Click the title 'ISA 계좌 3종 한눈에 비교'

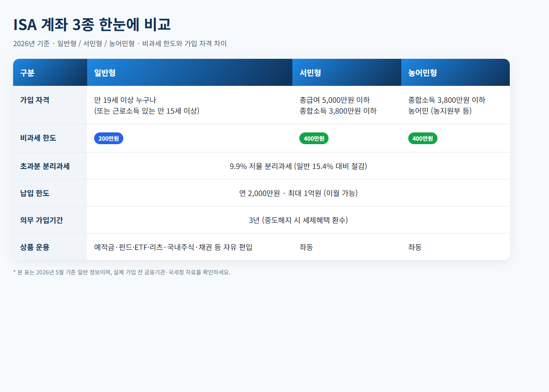click(92, 24)
